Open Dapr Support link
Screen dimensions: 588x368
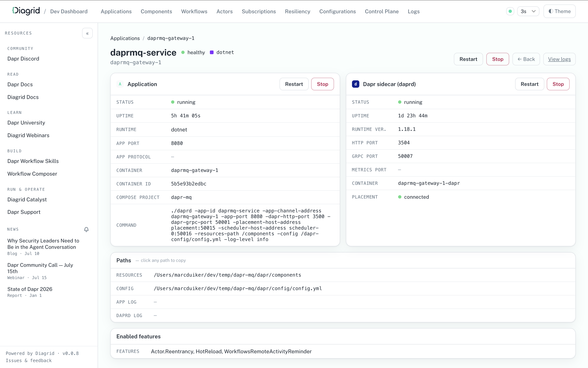click(24, 212)
